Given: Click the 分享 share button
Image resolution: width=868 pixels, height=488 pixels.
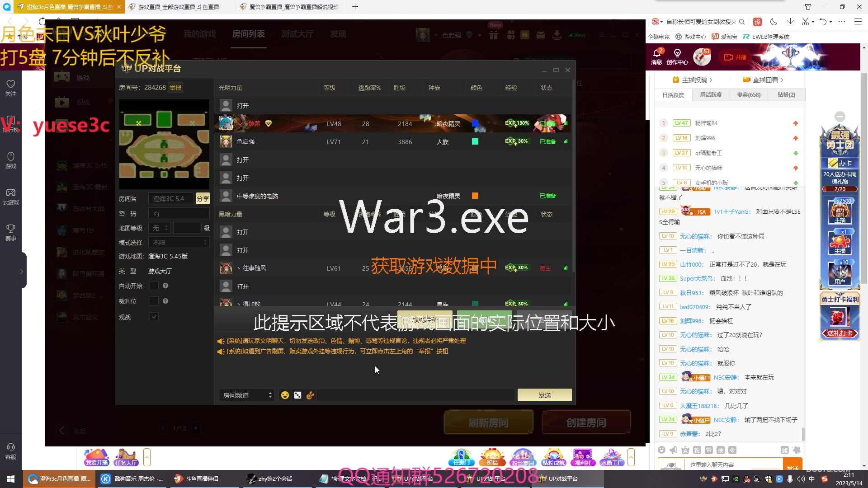Looking at the screenshot, I should [203, 198].
